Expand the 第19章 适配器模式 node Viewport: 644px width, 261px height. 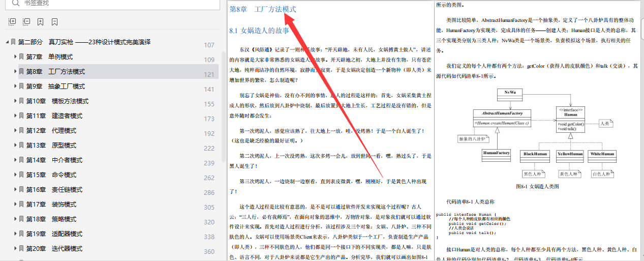(x=15, y=234)
